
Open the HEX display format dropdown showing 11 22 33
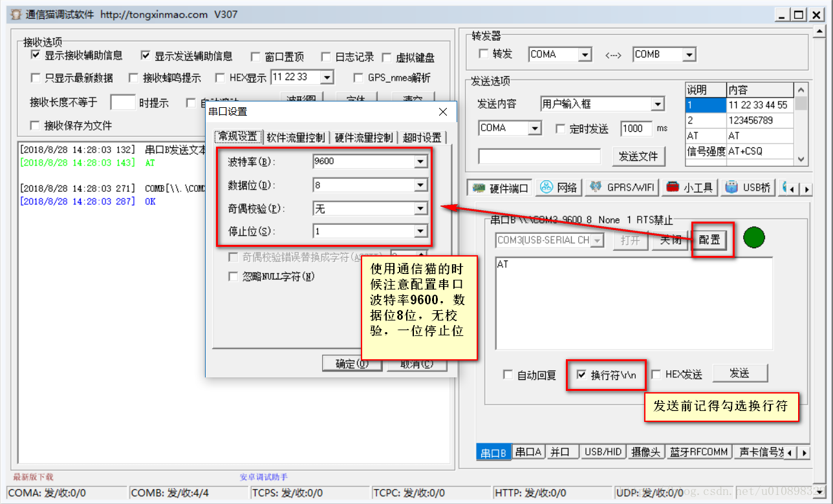(327, 78)
